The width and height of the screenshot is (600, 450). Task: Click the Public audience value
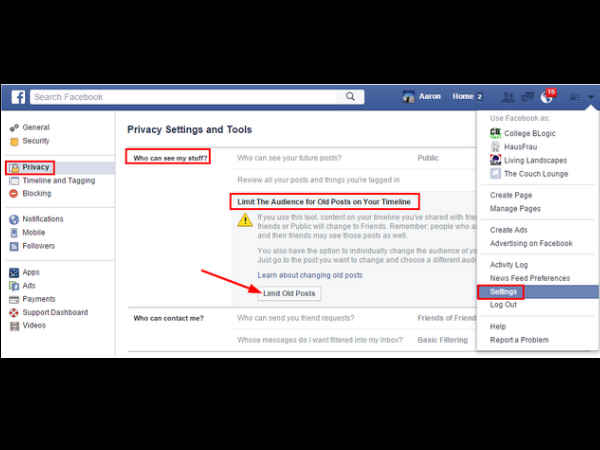coord(428,158)
